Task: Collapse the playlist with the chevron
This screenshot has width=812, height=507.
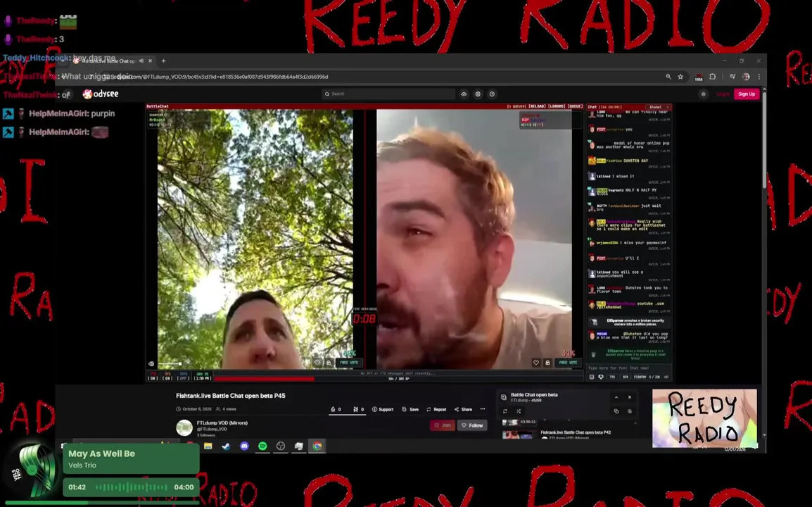Action: tap(616, 397)
